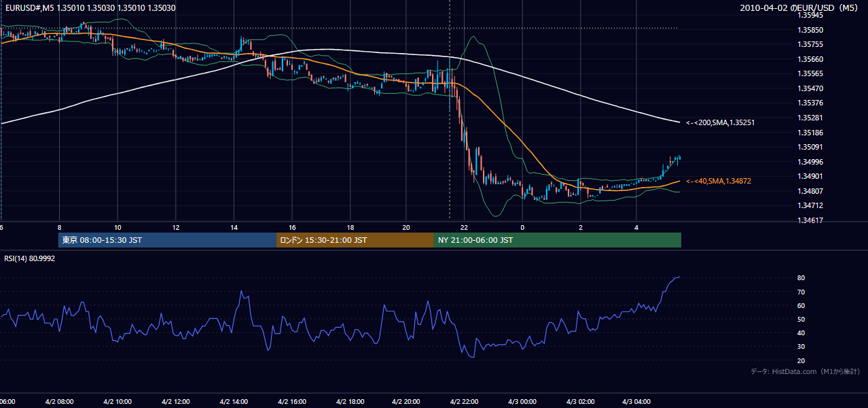Image resolution: width=868 pixels, height=408 pixels.
Task: Click the 4/2 08:00 time label
Action: coord(59,402)
